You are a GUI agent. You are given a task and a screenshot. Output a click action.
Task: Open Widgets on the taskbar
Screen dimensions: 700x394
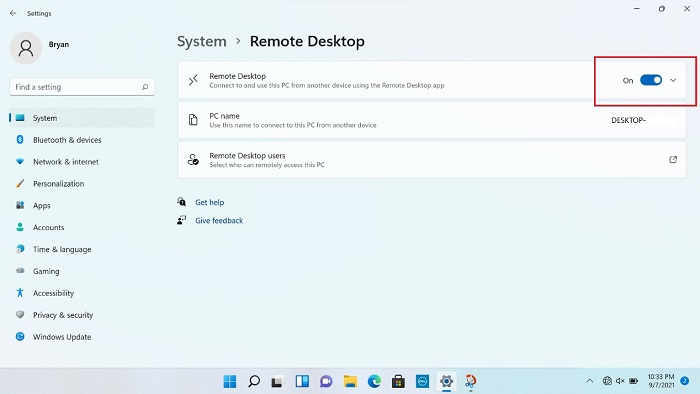click(302, 381)
